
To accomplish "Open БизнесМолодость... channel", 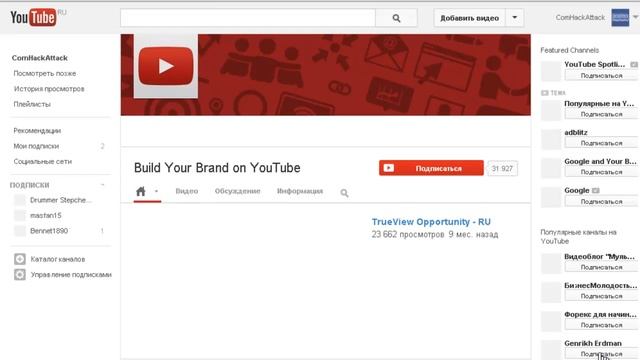I will [601, 286].
